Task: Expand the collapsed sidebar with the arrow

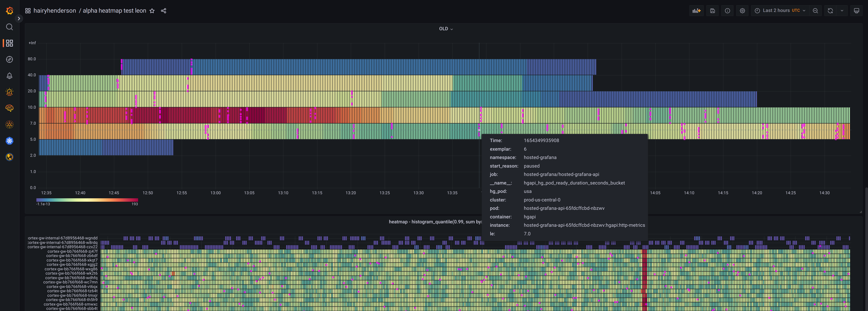Action: pos(19,19)
